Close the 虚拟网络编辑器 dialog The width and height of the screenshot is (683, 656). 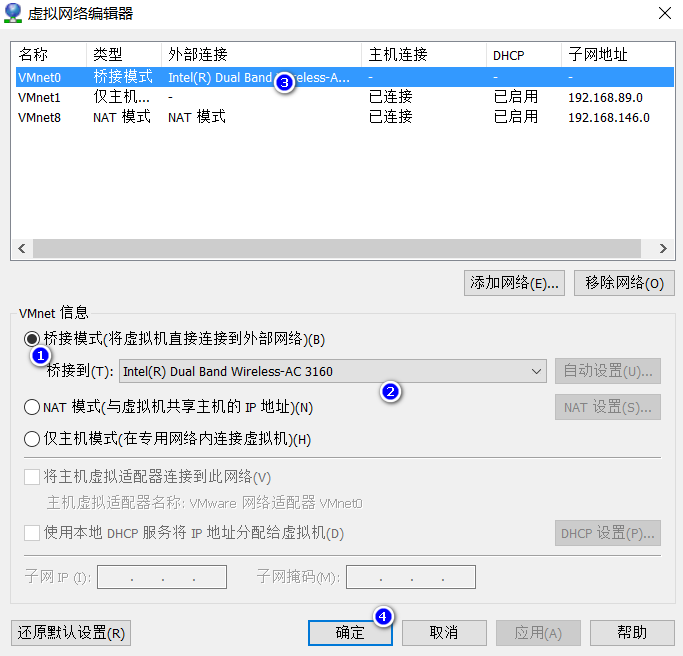pyautogui.click(x=665, y=13)
